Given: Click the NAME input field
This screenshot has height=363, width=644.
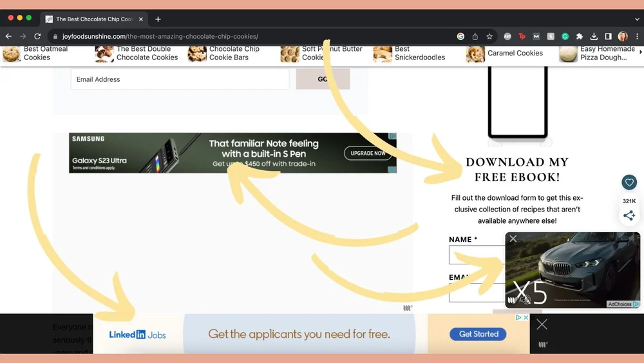Looking at the screenshot, I should pyautogui.click(x=477, y=255).
